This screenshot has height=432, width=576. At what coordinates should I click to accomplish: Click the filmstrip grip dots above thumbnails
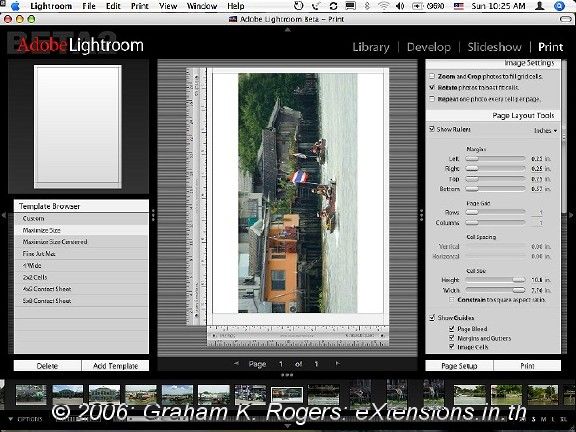[x=287, y=375]
